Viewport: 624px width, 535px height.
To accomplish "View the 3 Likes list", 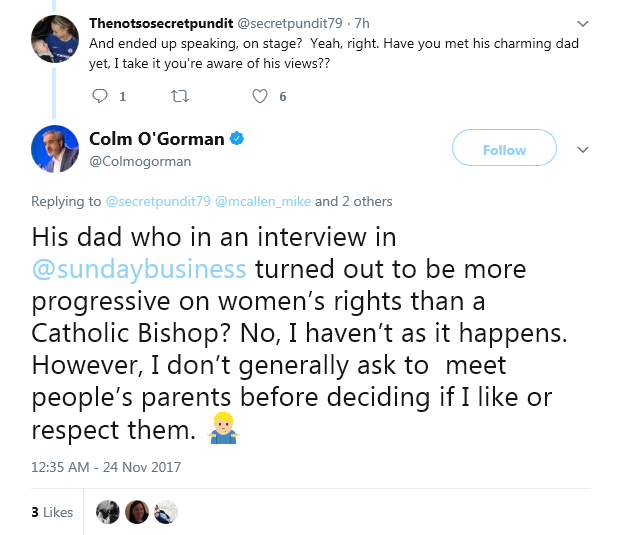I will (x=52, y=512).
